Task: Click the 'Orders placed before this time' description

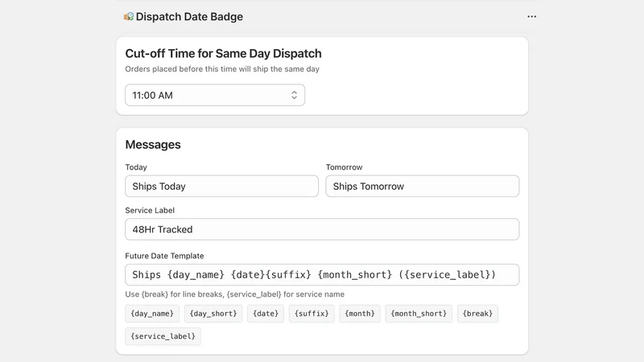Action: (x=222, y=69)
